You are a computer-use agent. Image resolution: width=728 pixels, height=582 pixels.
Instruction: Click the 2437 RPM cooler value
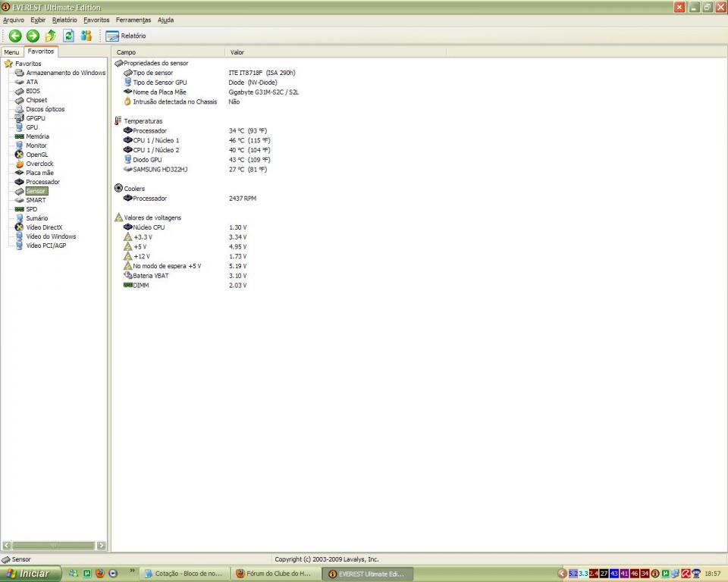tap(243, 199)
